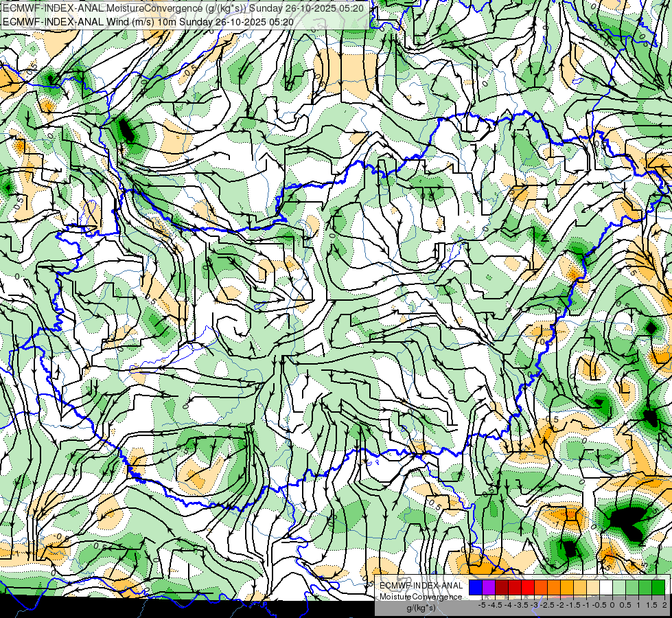Screen dimensions: 672x618
Task: Click the legend's ECMWF-INDEX-ANAL label
Action: tap(421, 586)
